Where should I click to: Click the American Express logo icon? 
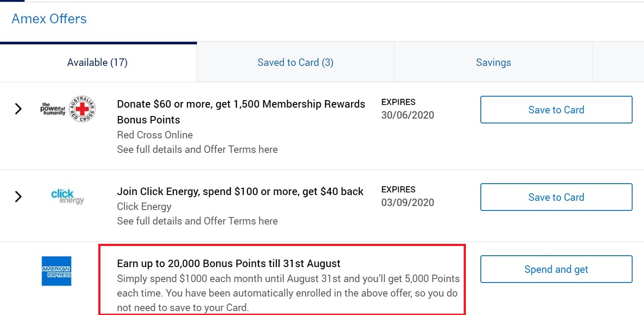(56, 272)
